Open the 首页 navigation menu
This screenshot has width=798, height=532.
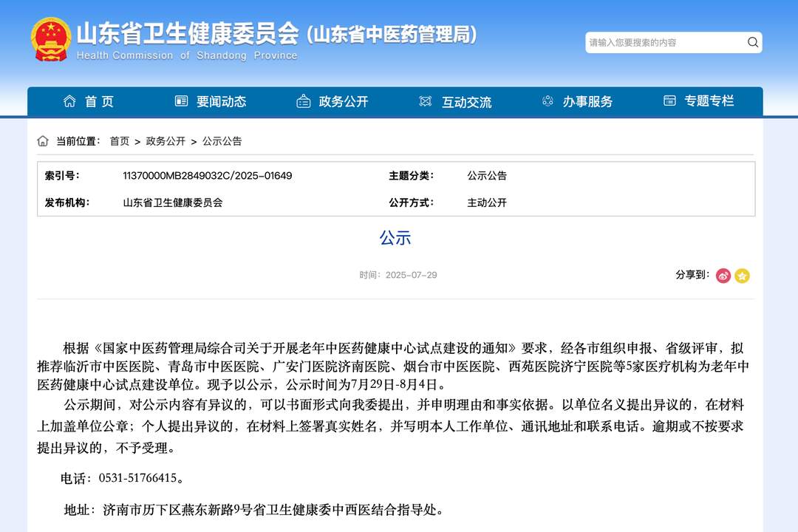coord(99,101)
